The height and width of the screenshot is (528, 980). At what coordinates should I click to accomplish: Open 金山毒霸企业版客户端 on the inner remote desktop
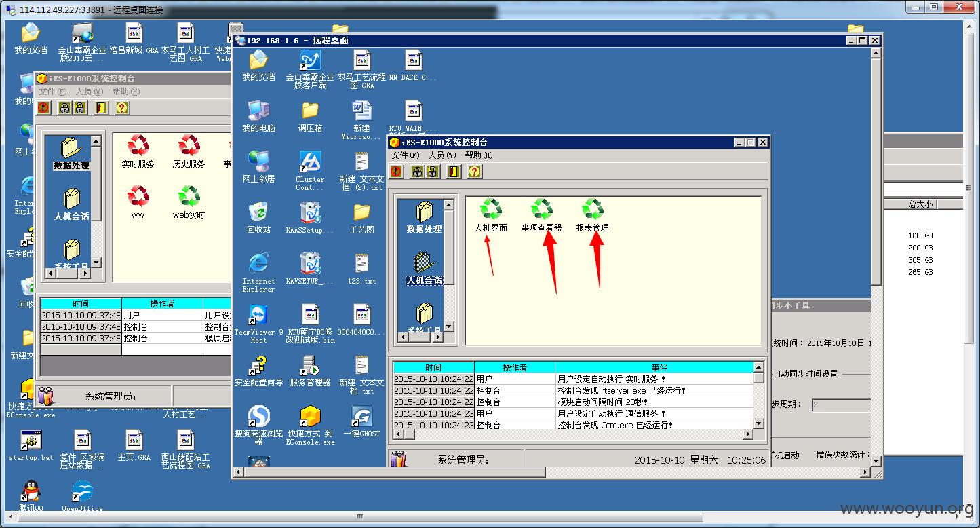click(x=310, y=69)
